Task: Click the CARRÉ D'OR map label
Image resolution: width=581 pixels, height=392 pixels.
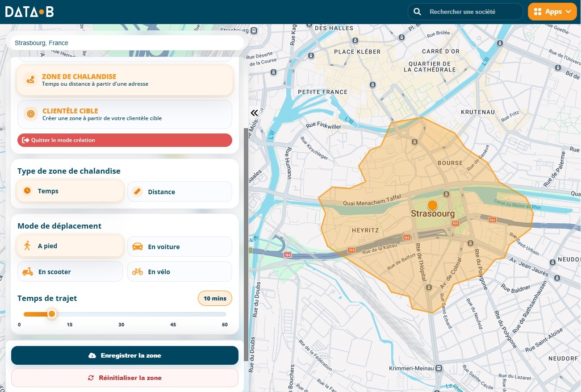Action: 441,51
